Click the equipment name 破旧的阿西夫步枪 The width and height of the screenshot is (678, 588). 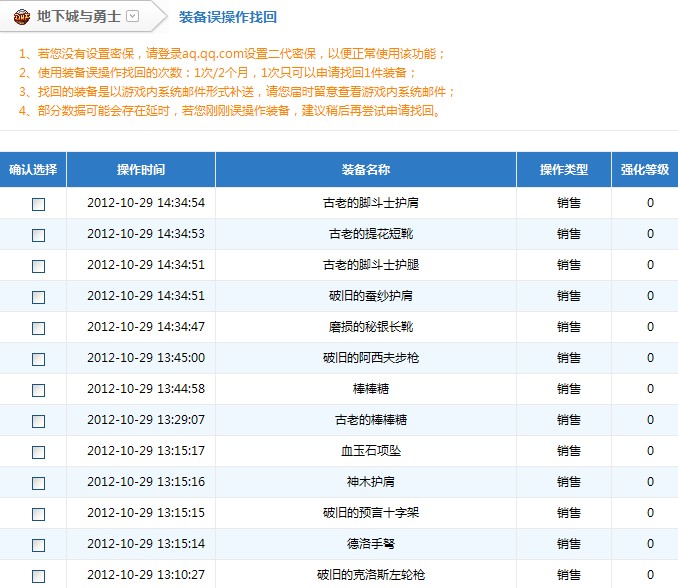click(x=371, y=358)
